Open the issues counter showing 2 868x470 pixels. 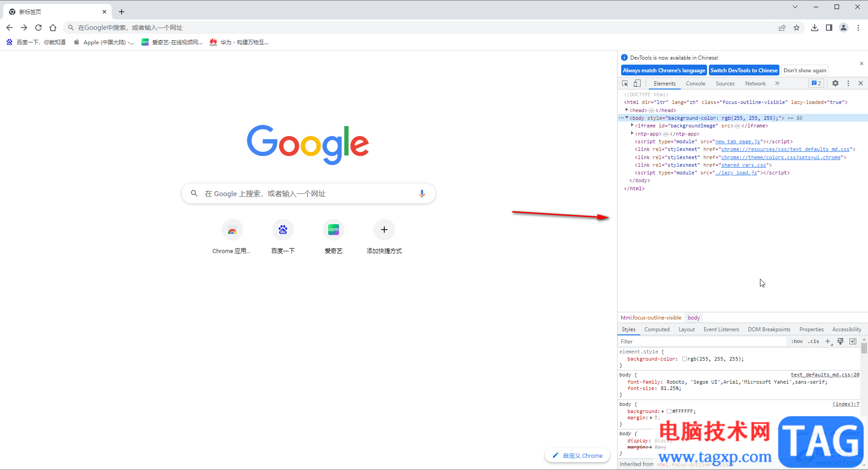point(816,84)
